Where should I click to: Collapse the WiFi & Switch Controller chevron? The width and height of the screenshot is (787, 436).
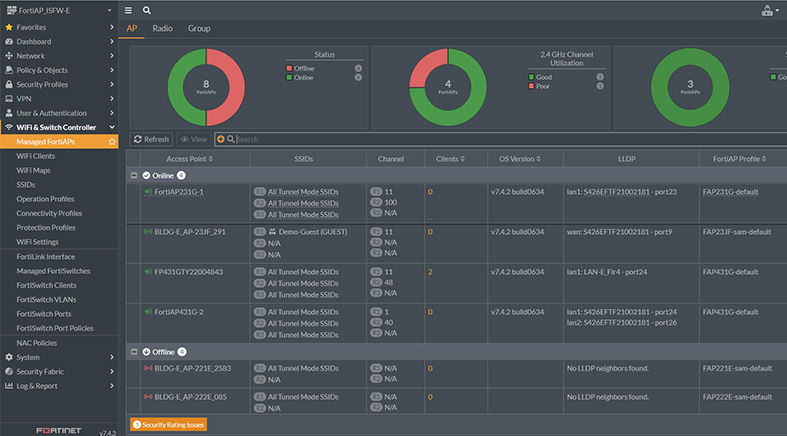(111, 127)
